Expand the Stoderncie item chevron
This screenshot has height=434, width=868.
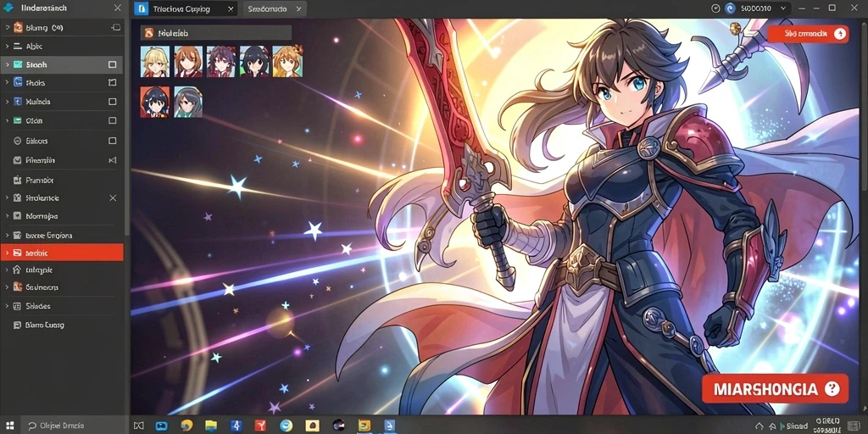pyautogui.click(x=7, y=198)
